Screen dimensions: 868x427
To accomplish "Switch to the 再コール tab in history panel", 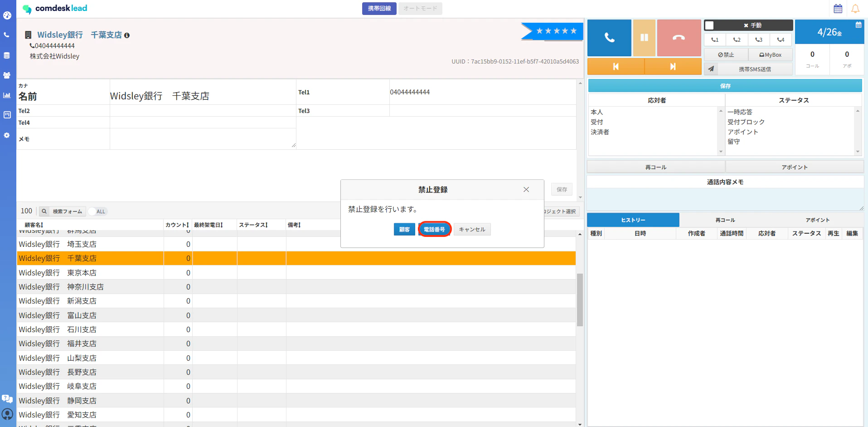I will coord(725,220).
